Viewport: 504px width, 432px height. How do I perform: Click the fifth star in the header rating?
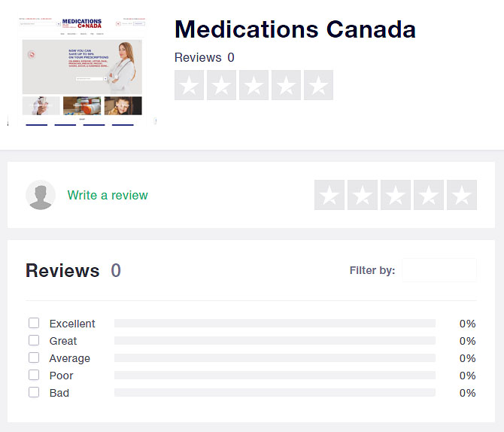318,85
